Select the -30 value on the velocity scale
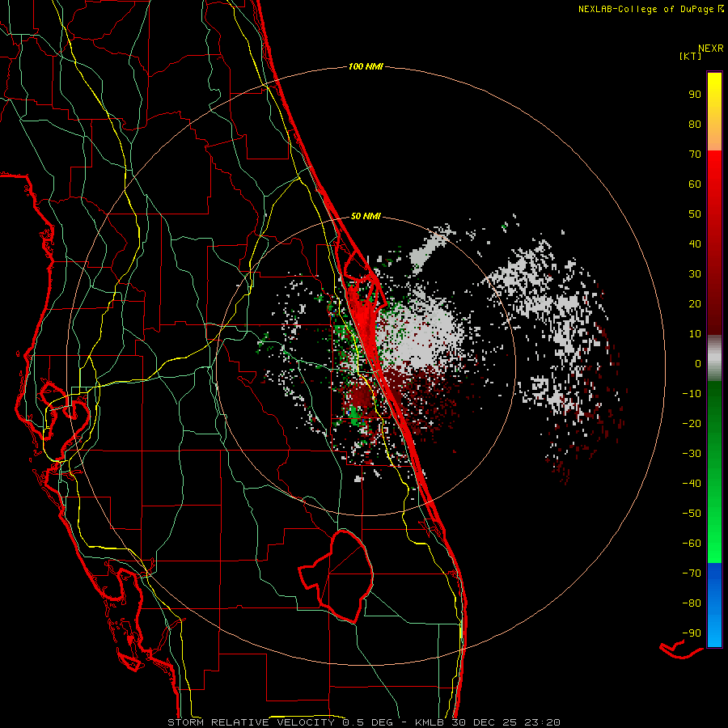Viewport: 728px width, 728px height. click(692, 454)
